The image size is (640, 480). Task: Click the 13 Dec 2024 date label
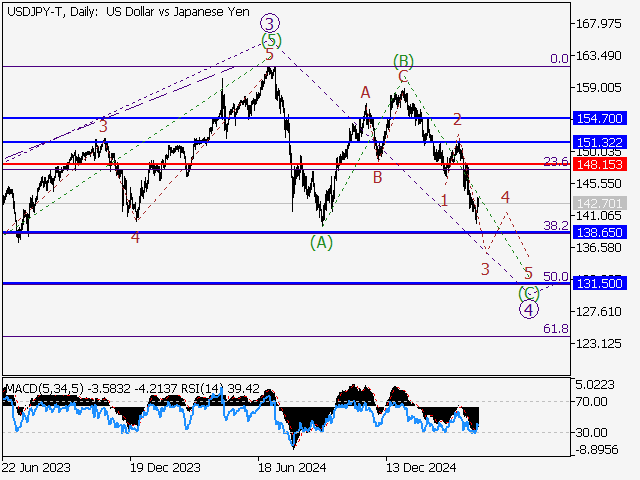point(421,467)
